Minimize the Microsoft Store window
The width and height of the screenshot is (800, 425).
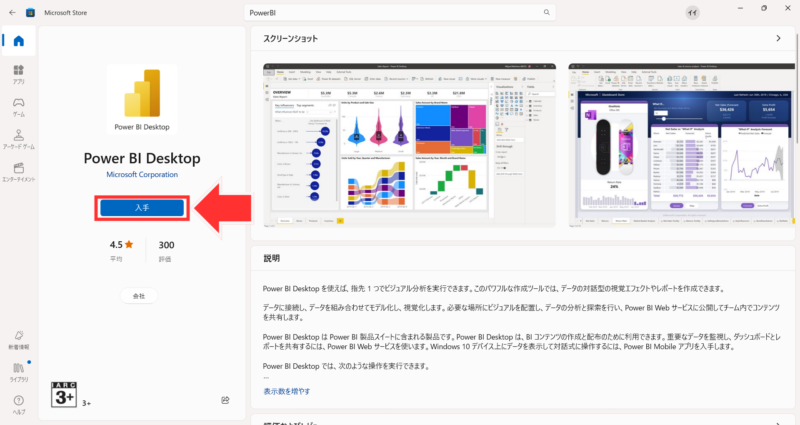(x=740, y=8)
